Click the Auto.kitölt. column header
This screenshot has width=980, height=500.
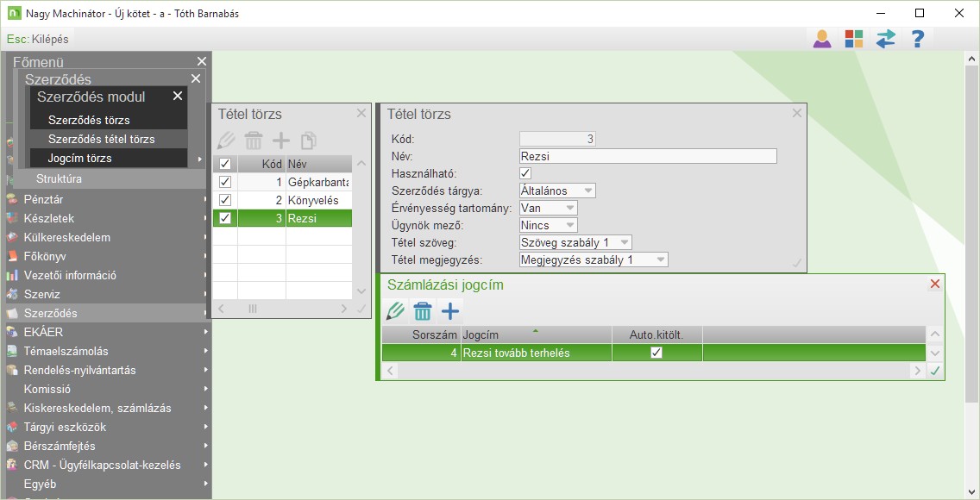[656, 334]
